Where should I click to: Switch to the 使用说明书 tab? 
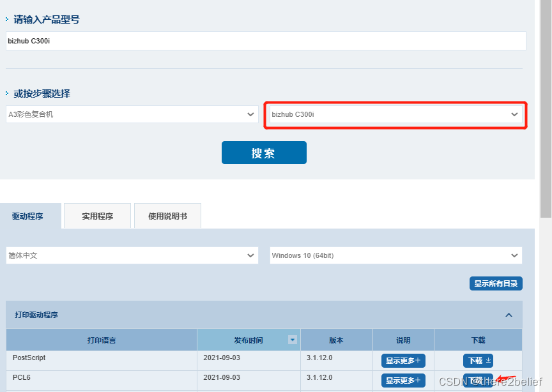pos(167,216)
